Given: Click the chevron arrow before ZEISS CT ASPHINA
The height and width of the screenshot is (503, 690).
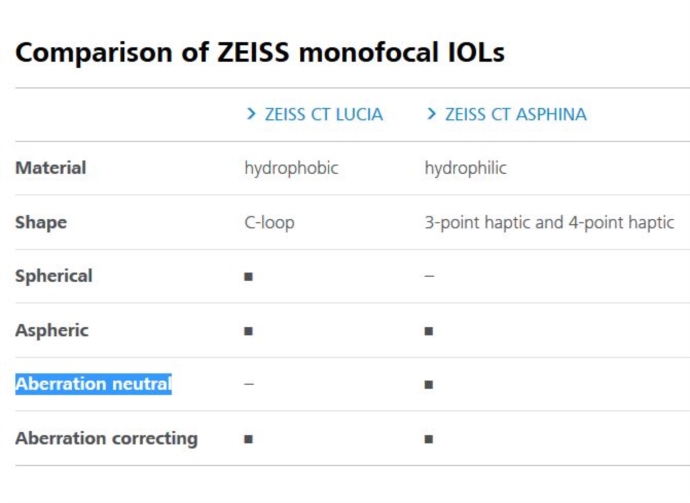Looking at the screenshot, I should point(431,114).
